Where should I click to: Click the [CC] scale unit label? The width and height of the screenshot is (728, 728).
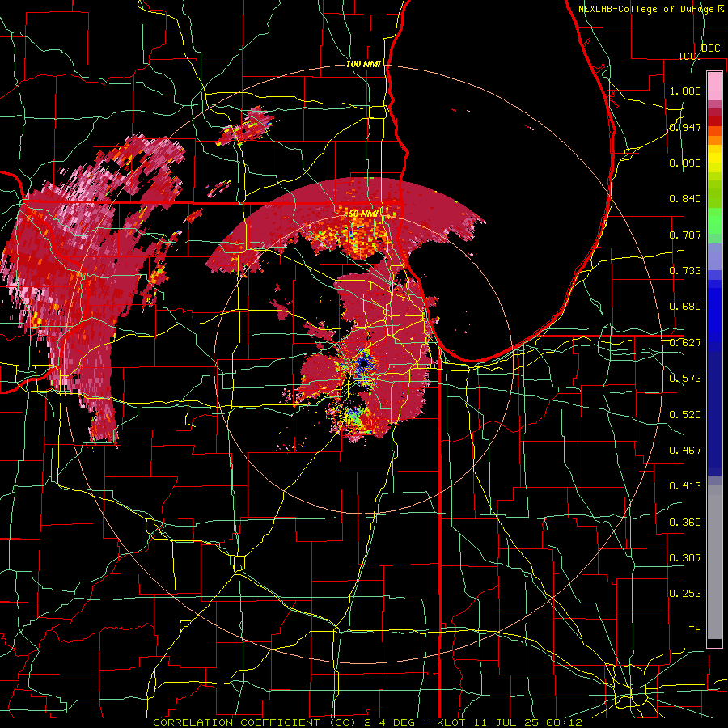[x=690, y=56]
